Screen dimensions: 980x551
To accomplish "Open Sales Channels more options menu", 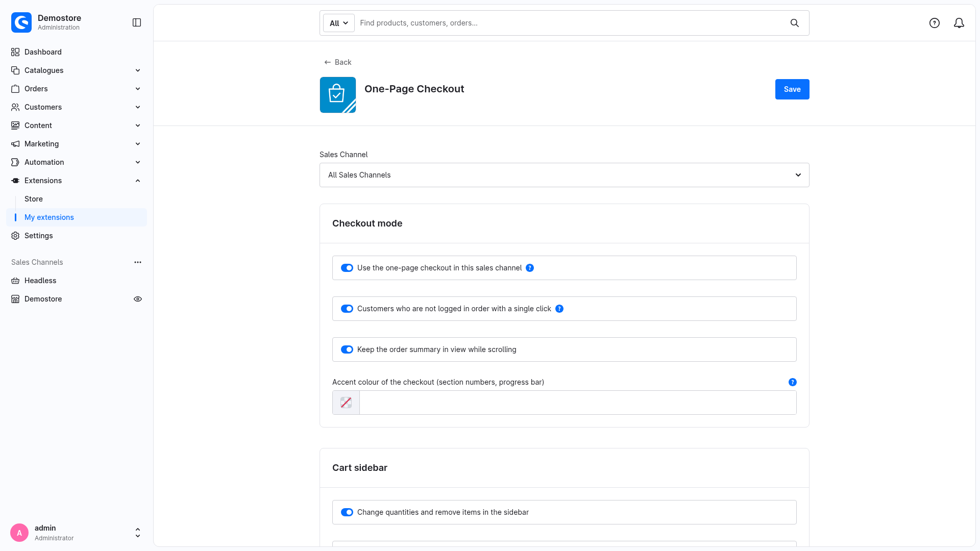I will (x=138, y=262).
